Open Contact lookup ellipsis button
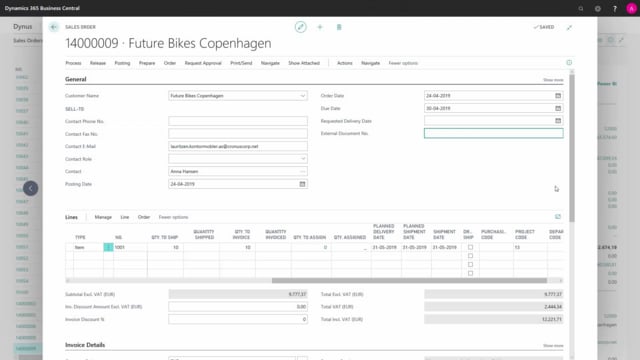This screenshot has width=640, height=360. tap(302, 171)
